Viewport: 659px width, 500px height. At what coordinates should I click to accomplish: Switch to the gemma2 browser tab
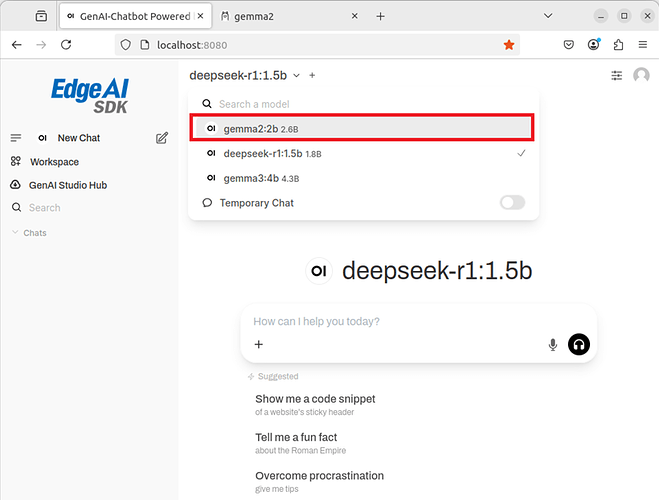click(290, 16)
